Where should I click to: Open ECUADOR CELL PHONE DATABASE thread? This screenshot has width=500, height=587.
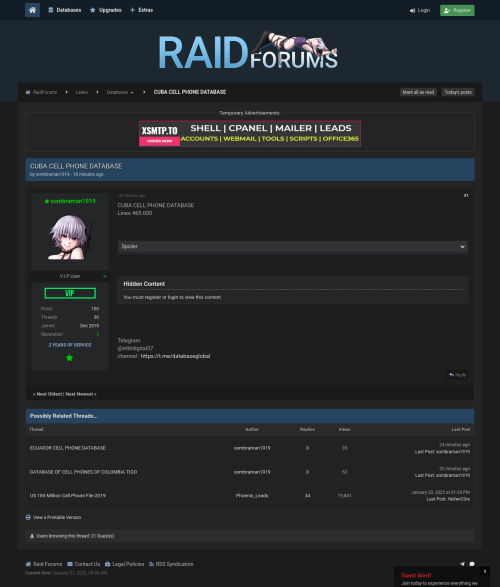tap(68, 448)
